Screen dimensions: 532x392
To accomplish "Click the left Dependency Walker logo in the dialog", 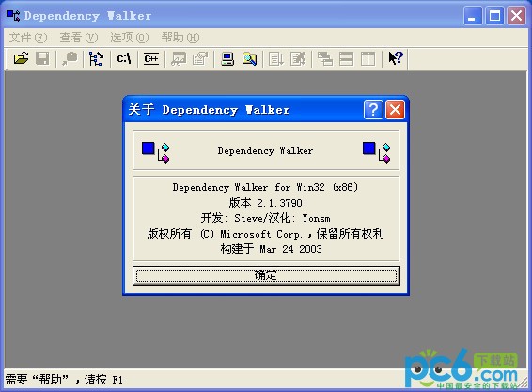I will (x=155, y=152).
